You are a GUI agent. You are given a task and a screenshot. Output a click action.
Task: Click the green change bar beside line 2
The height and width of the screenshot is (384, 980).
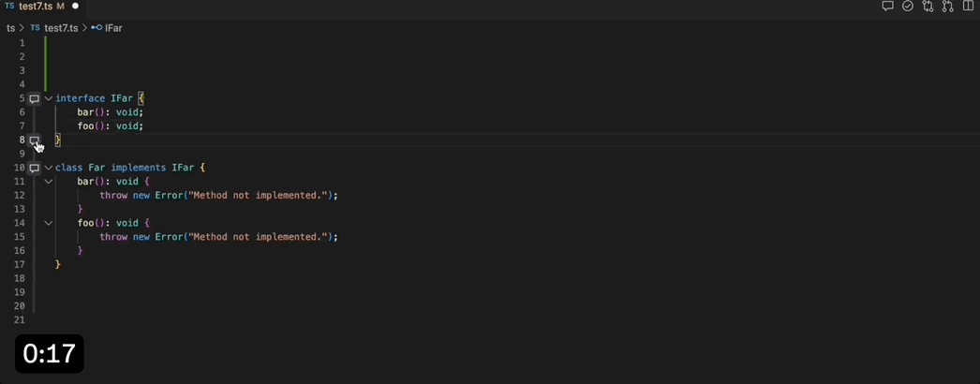(x=46, y=57)
